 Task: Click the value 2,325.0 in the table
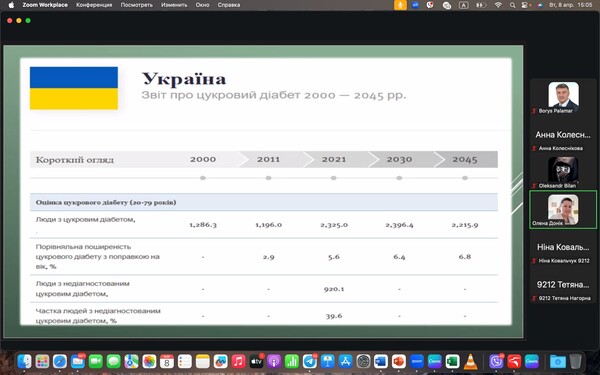coord(334,225)
